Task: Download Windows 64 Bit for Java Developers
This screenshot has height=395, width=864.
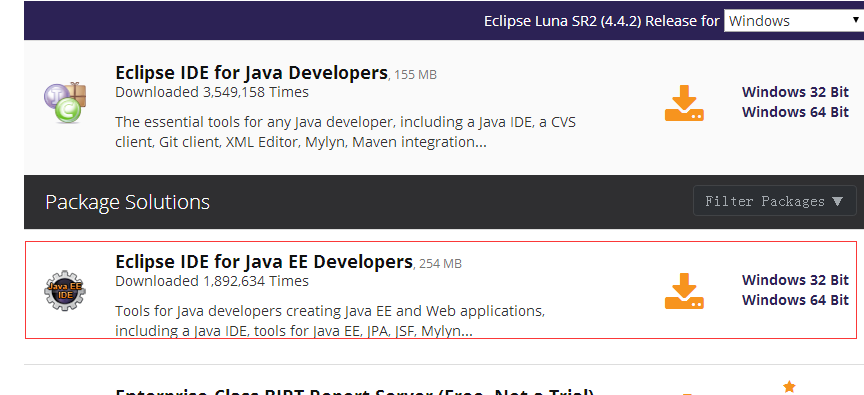Action: click(795, 112)
